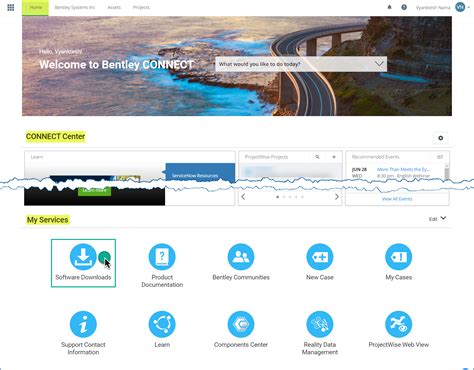This screenshot has height=370, width=474.
Task: Open the Recommended Events calendar icon
Action: [x=440, y=157]
